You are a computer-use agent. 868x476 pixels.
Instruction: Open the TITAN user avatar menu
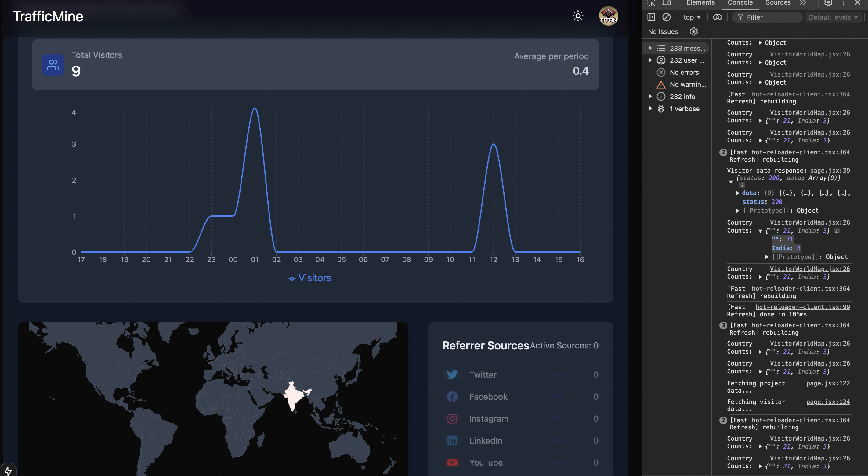pyautogui.click(x=608, y=16)
